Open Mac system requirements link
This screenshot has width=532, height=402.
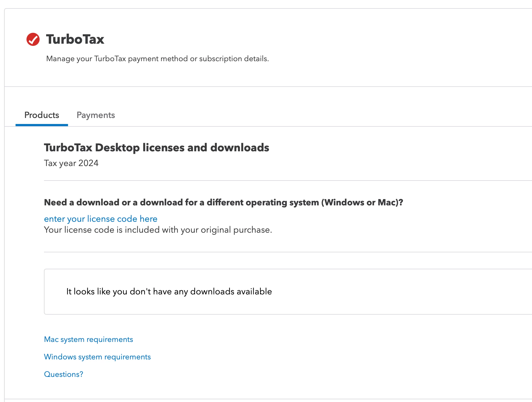click(x=88, y=339)
